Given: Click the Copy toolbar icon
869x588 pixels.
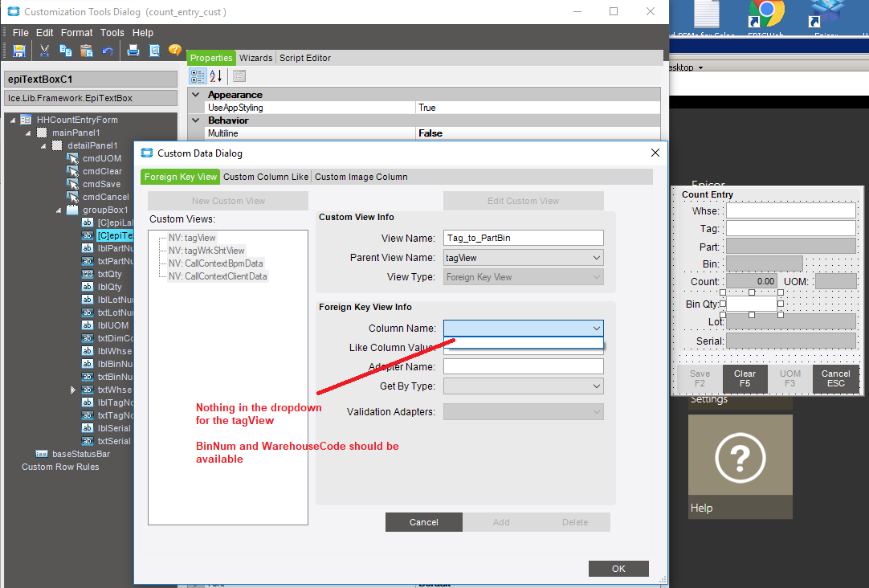Looking at the screenshot, I should pyautogui.click(x=65, y=50).
